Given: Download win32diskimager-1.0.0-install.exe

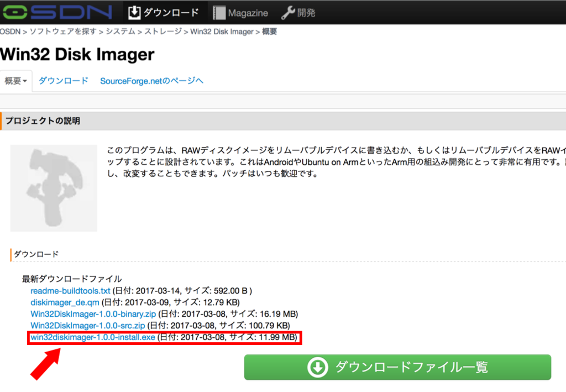Looking at the screenshot, I should point(93,337).
